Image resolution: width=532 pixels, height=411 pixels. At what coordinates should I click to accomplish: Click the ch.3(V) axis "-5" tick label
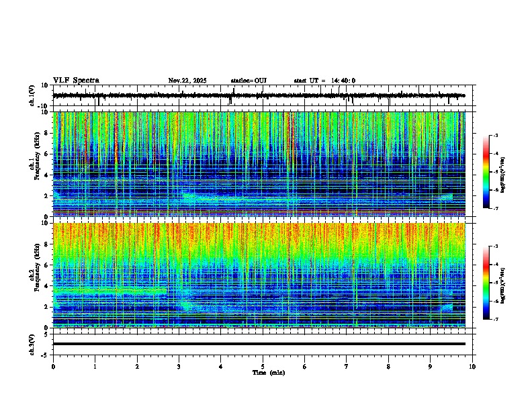45,355
